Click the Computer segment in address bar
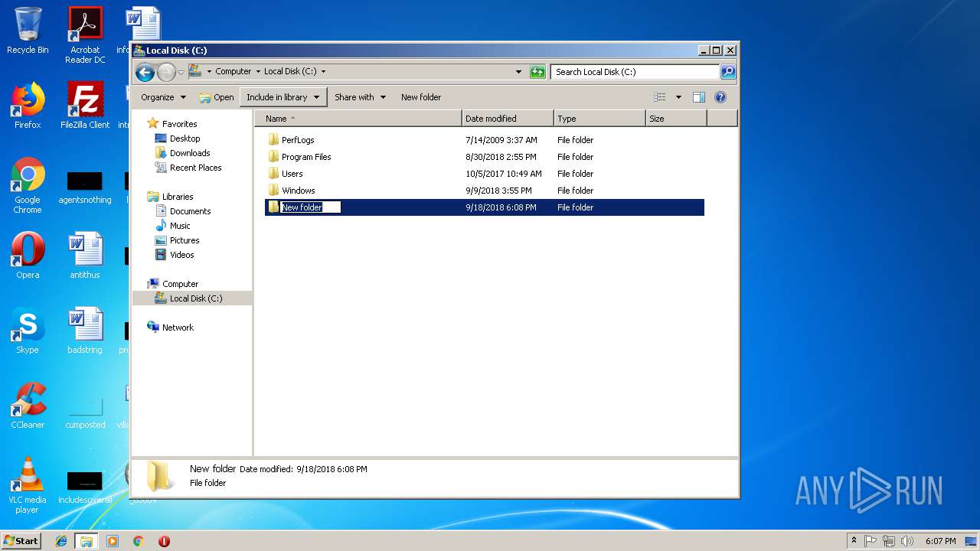980x551 pixels. coord(233,71)
